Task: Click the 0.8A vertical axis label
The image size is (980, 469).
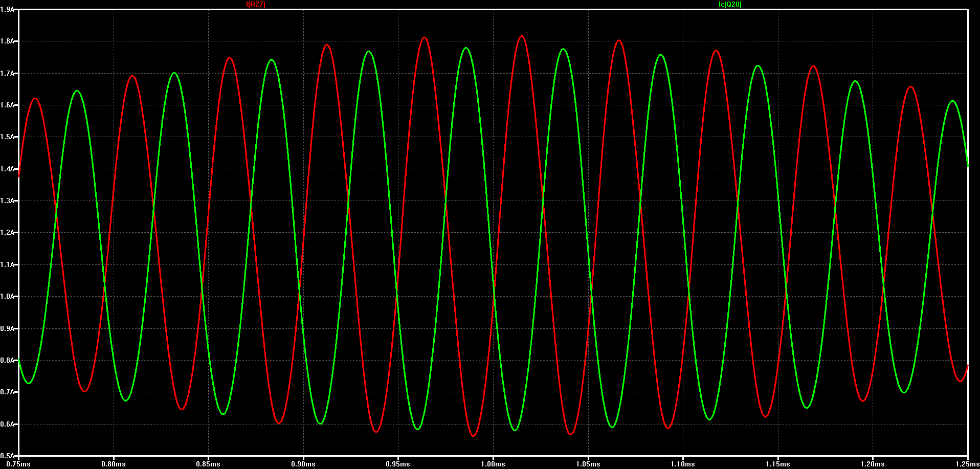Action: (x=7, y=361)
